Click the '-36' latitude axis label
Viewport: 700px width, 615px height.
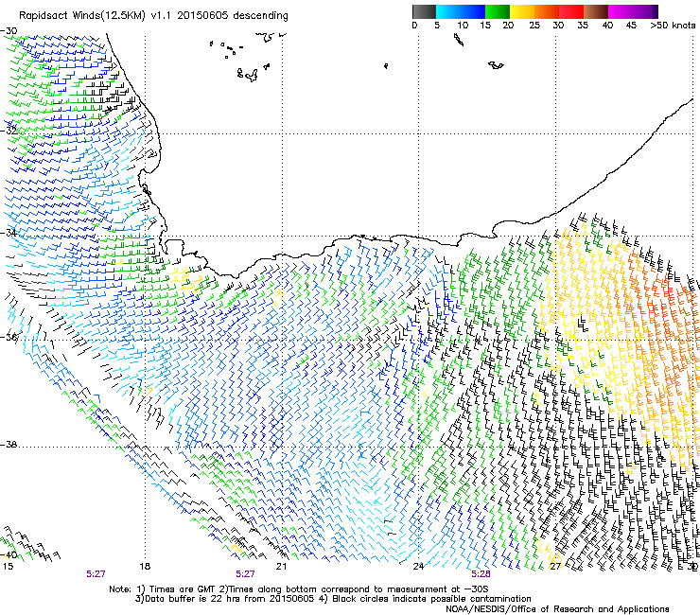coord(9,337)
